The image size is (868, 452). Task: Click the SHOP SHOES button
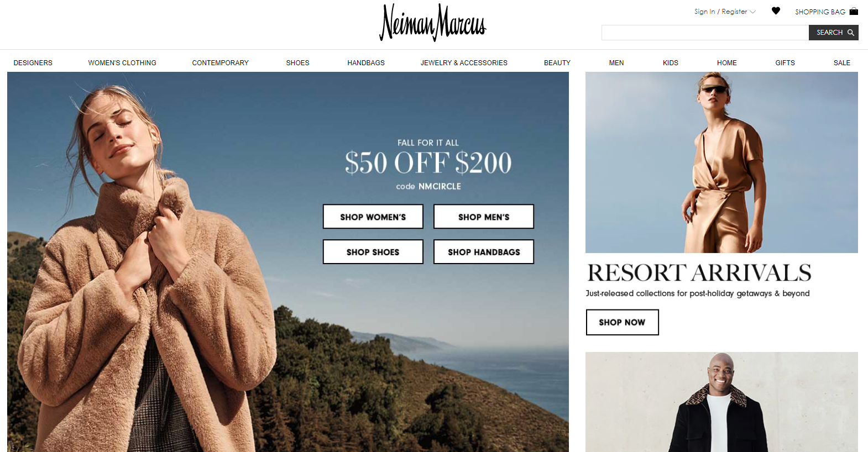(x=373, y=251)
